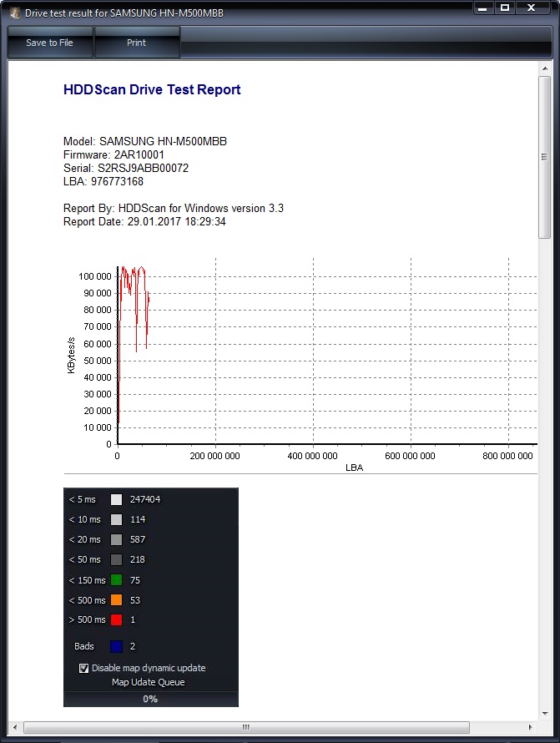The height and width of the screenshot is (743, 560).
Task: Click the 587 block count value
Action: [138, 539]
